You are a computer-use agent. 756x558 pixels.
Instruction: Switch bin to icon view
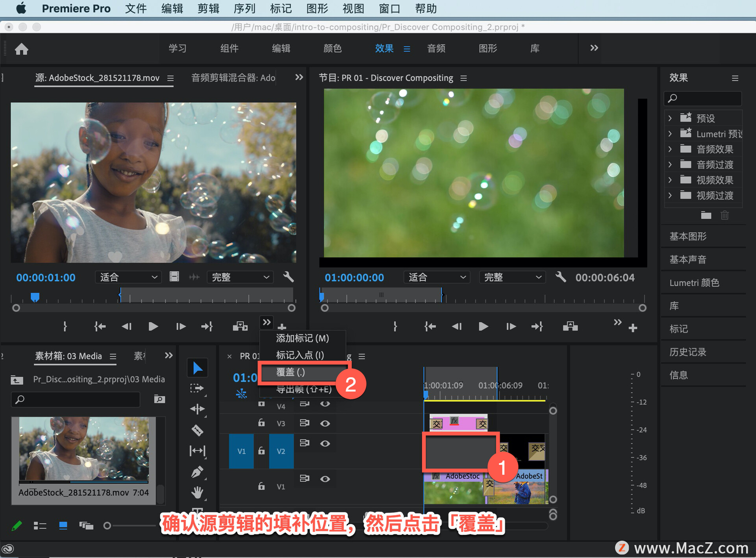[63, 526]
